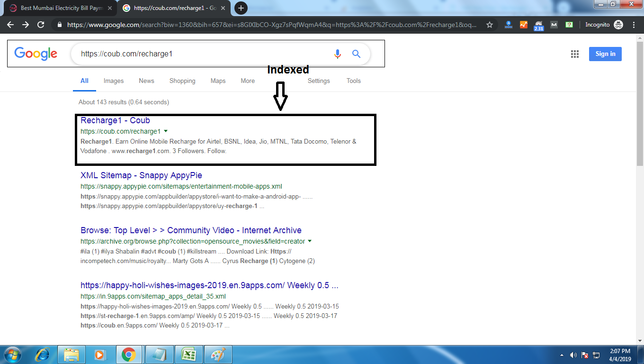Reload the current page
The height and width of the screenshot is (364, 644).
click(x=41, y=25)
